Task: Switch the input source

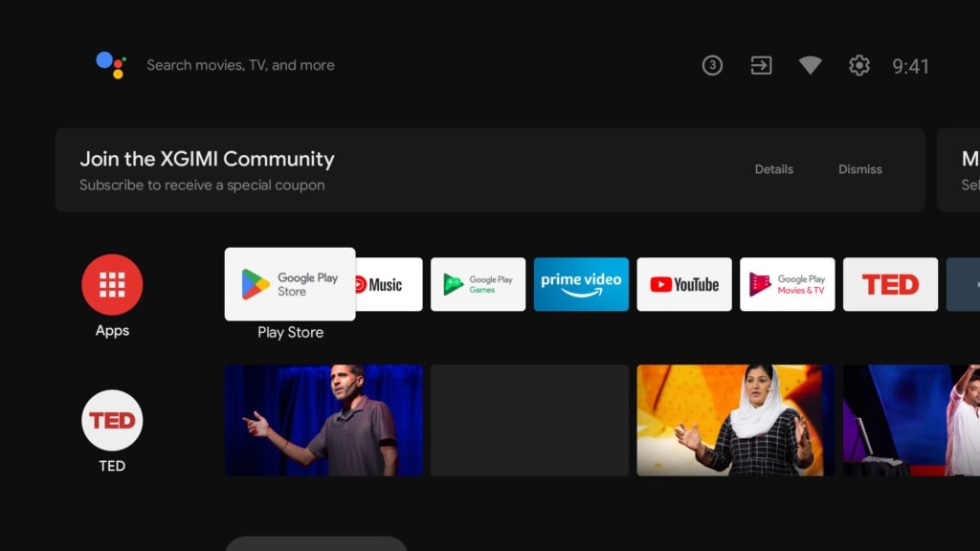Action: [761, 65]
